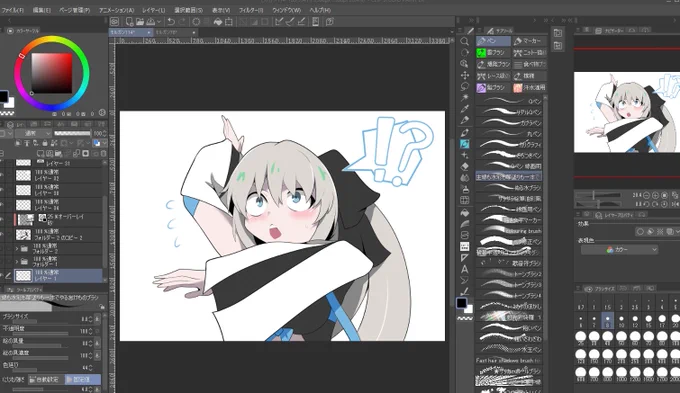Open CLIP STUDIO launcher icon in command bar
Image resolution: width=680 pixels, height=393 pixels.
pos(114,22)
